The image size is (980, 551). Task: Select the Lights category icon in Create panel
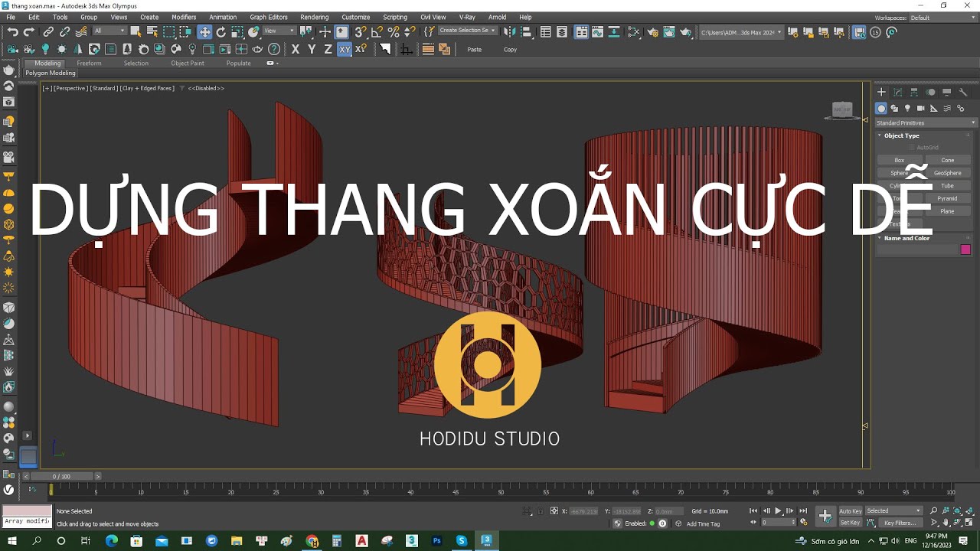tap(907, 108)
